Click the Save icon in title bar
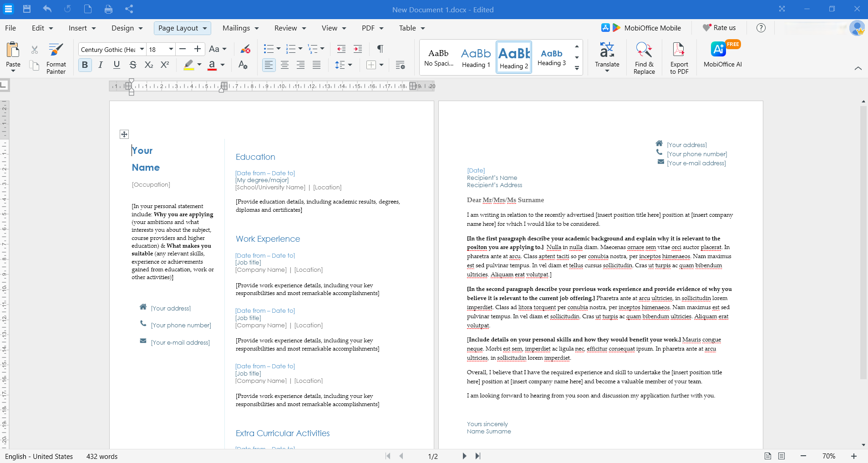The height and width of the screenshot is (463, 868). click(27, 9)
